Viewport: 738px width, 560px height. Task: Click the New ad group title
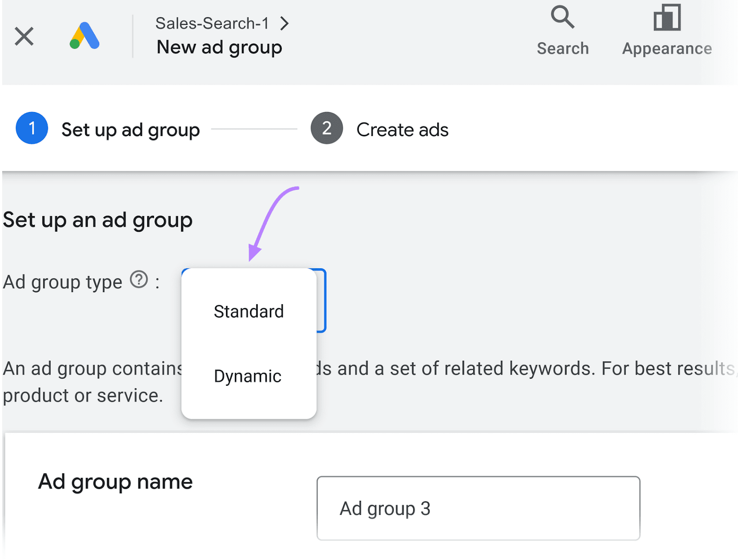219,47
